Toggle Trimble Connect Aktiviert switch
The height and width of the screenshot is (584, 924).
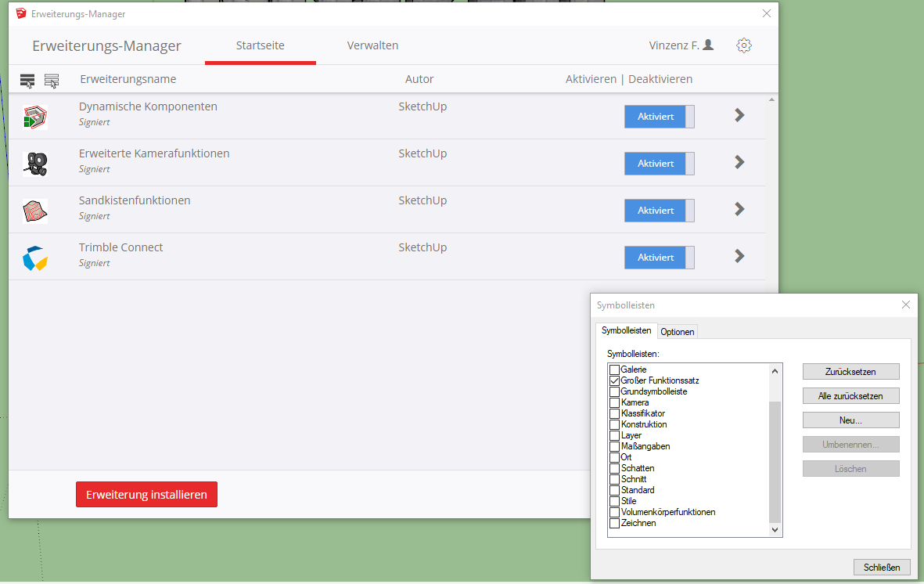pyautogui.click(x=659, y=258)
